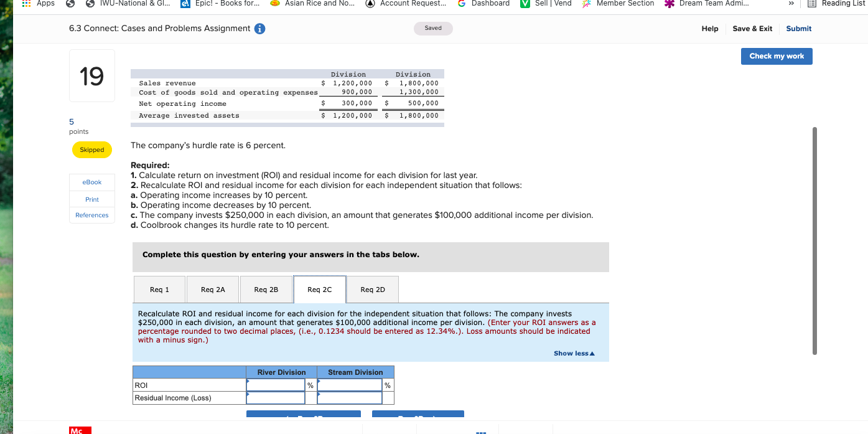Switch to the Req 2D tab
The height and width of the screenshot is (434, 868).
click(x=373, y=289)
